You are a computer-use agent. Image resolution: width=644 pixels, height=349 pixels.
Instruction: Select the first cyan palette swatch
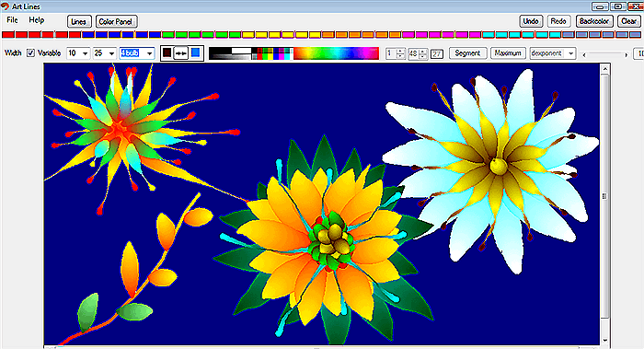(x=489, y=35)
